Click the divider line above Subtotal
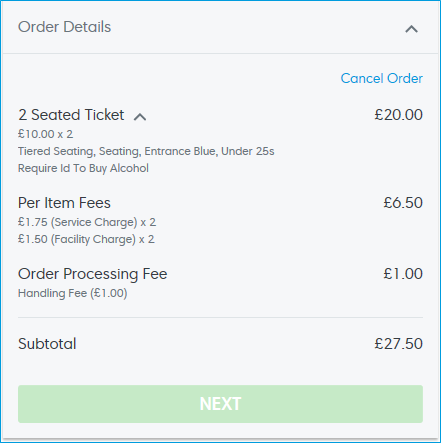Screen dimensions: 441x443 pyautogui.click(x=220, y=317)
